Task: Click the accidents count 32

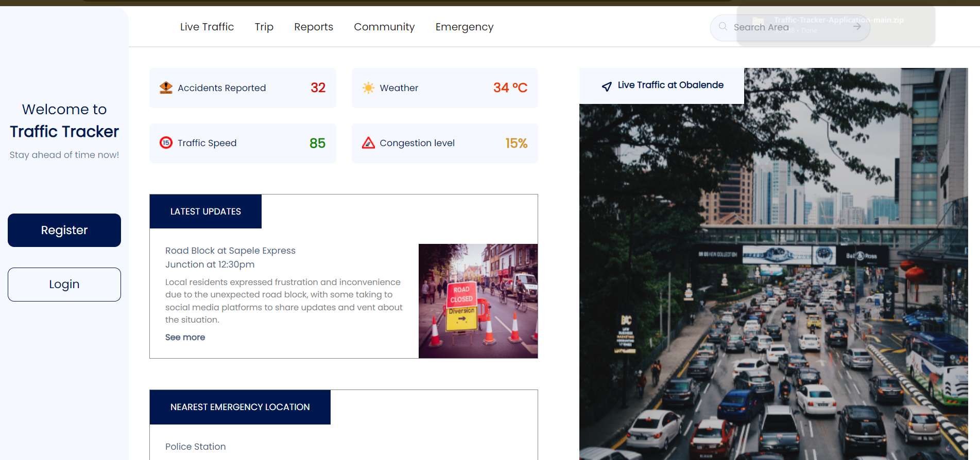Action: coord(318,88)
